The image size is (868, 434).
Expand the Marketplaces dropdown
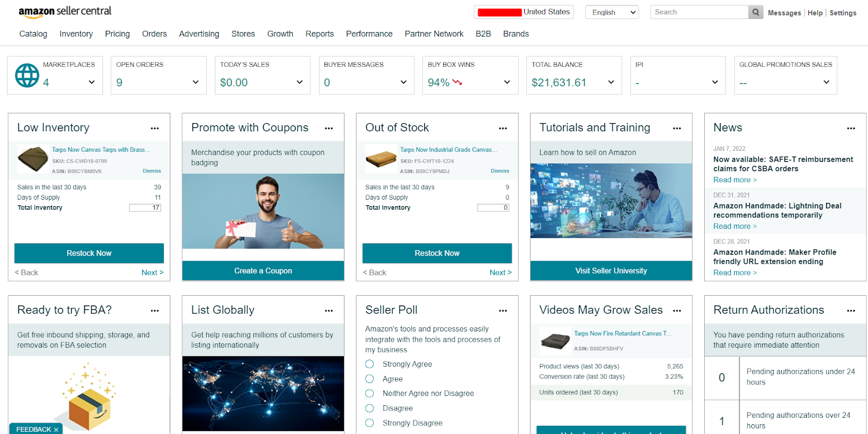point(92,82)
